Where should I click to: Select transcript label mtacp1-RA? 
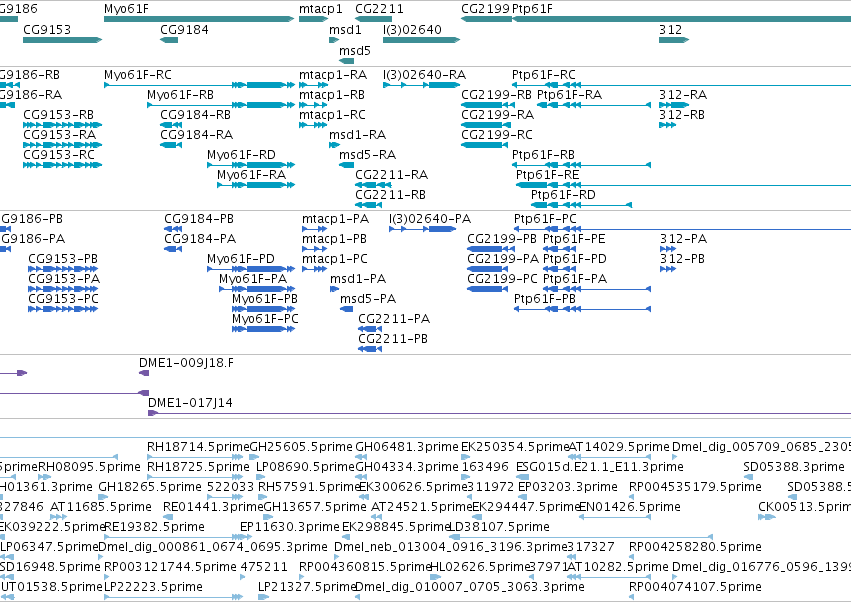pyautogui.click(x=333, y=74)
